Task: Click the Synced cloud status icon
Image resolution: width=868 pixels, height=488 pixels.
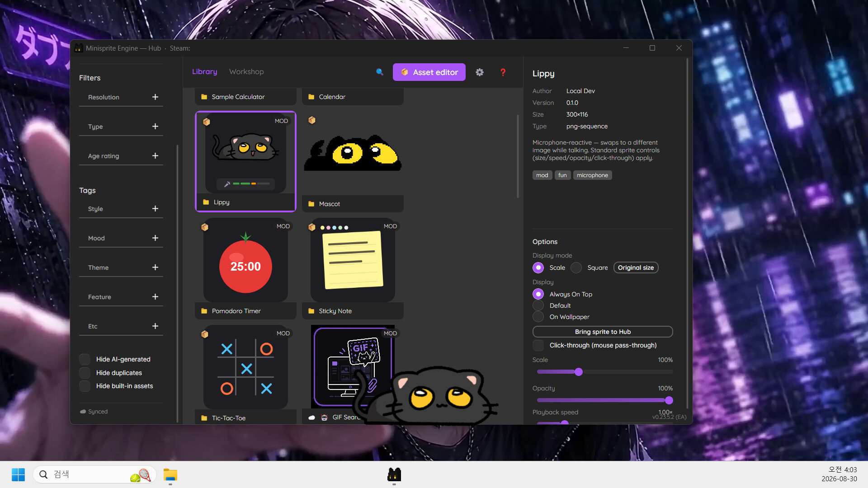Action: 83,412
